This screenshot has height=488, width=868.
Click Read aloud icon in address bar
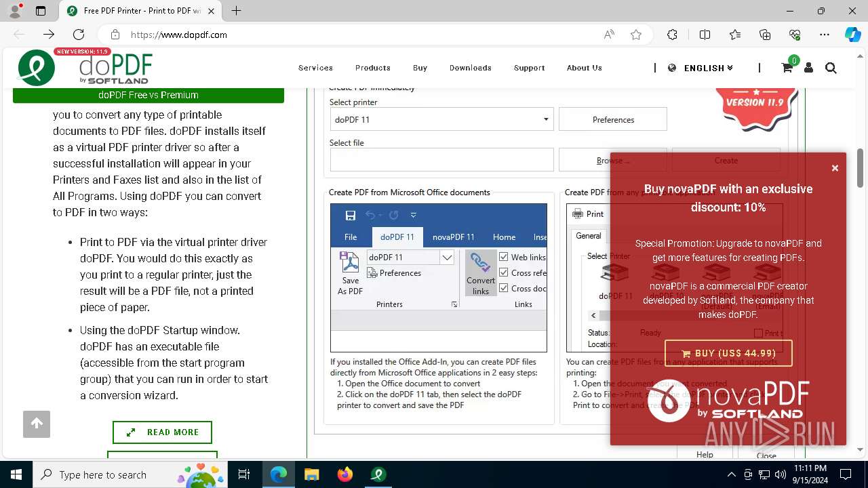point(609,35)
